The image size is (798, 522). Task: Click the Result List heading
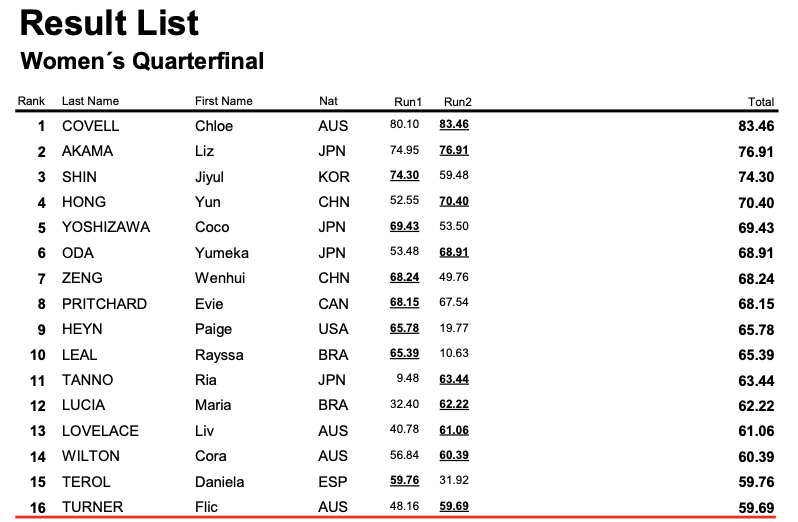point(109,23)
